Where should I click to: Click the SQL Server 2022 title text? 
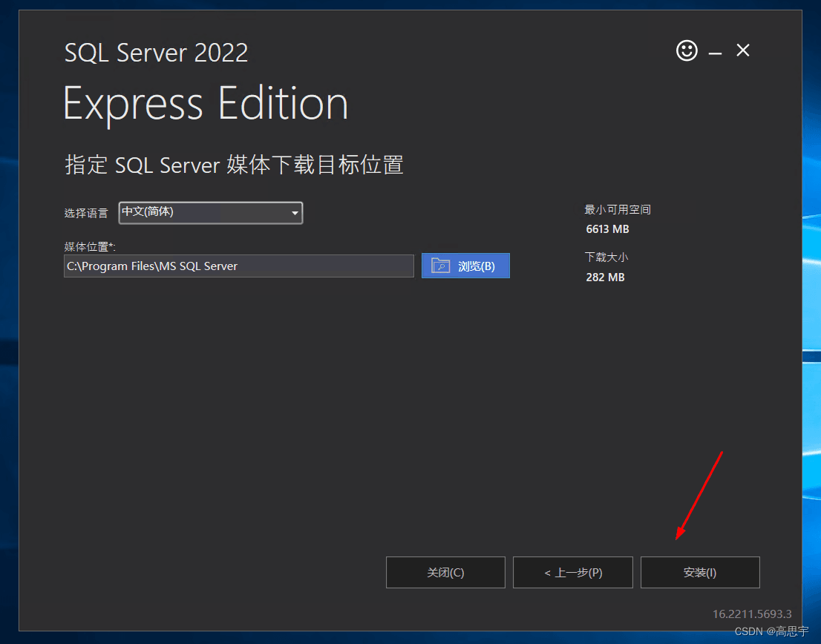[156, 53]
